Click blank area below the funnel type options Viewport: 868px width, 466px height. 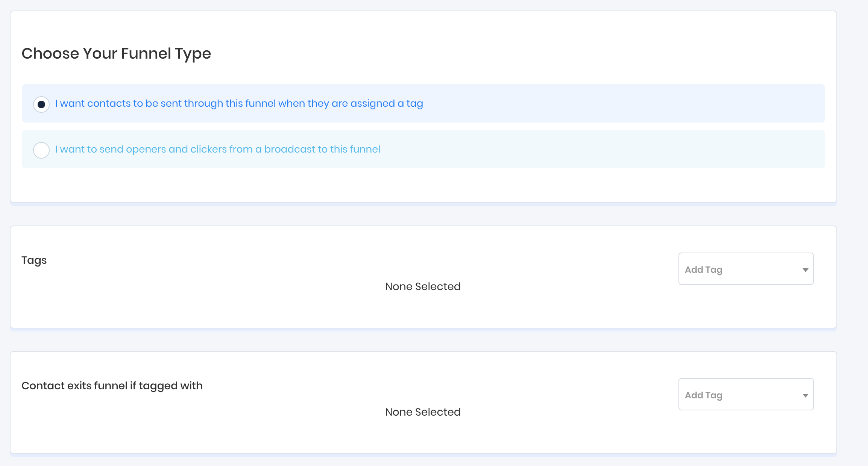pos(414,186)
